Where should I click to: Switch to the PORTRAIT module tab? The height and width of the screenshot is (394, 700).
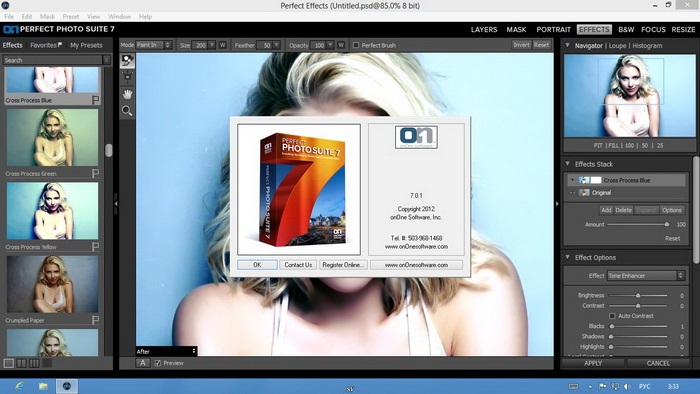[554, 29]
